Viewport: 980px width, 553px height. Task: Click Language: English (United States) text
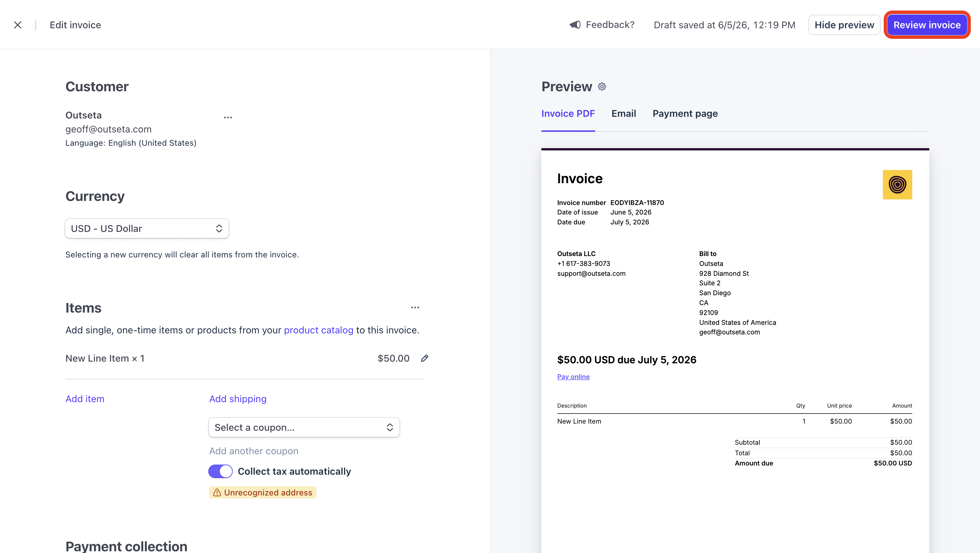131,143
